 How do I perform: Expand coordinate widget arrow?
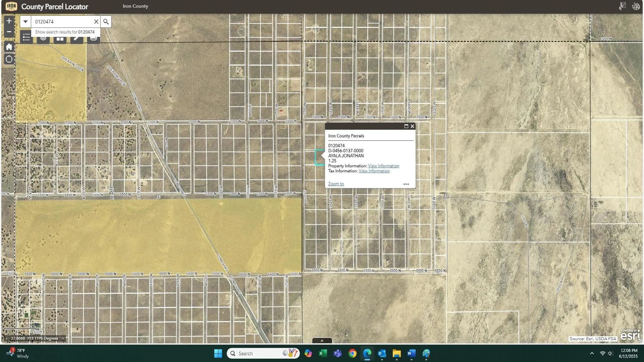pos(63,339)
